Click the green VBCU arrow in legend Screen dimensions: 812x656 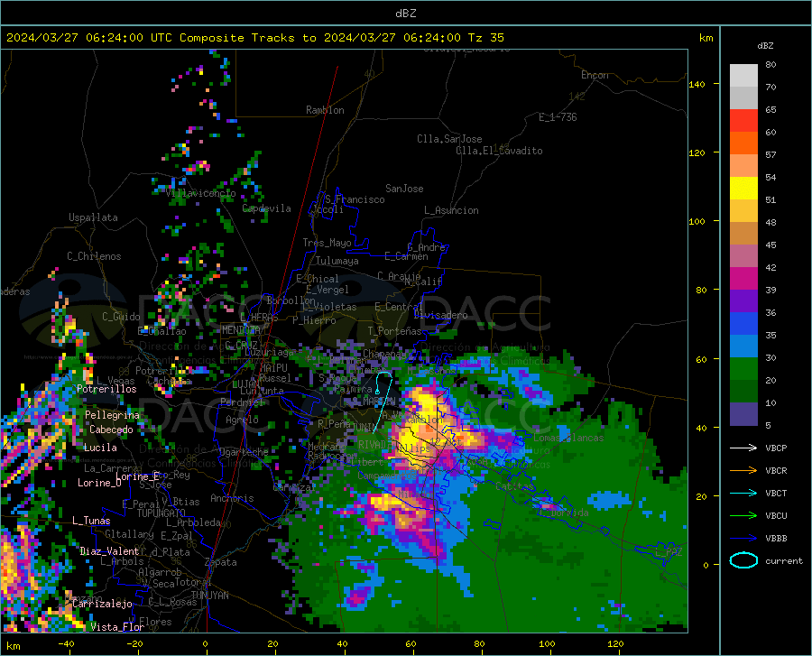(743, 515)
